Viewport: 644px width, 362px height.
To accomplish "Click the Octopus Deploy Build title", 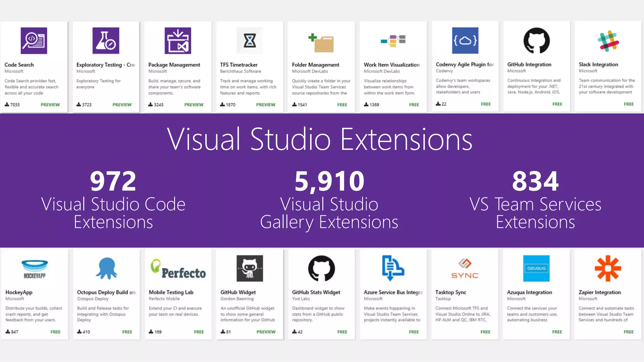I will pyautogui.click(x=106, y=292).
